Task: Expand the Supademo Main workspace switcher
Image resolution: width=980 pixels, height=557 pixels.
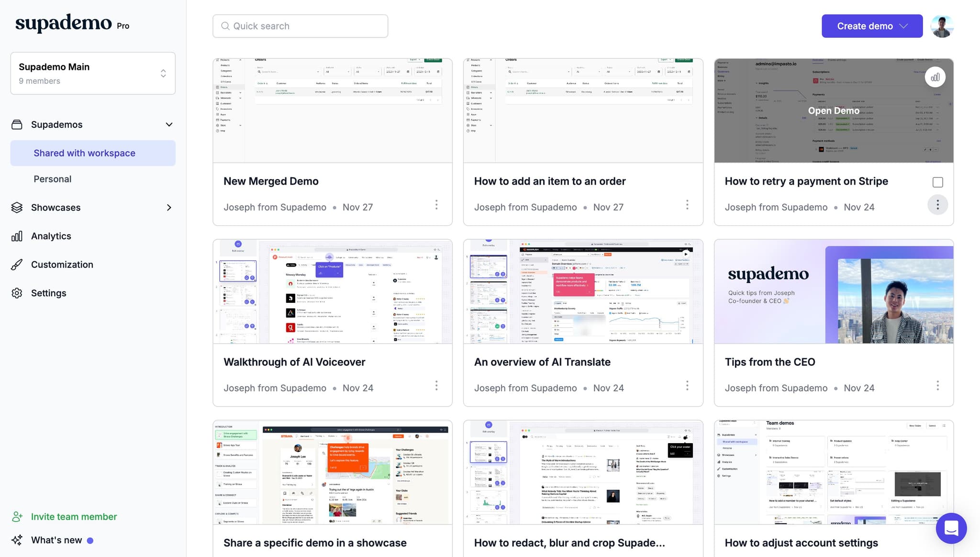Action: tap(163, 73)
